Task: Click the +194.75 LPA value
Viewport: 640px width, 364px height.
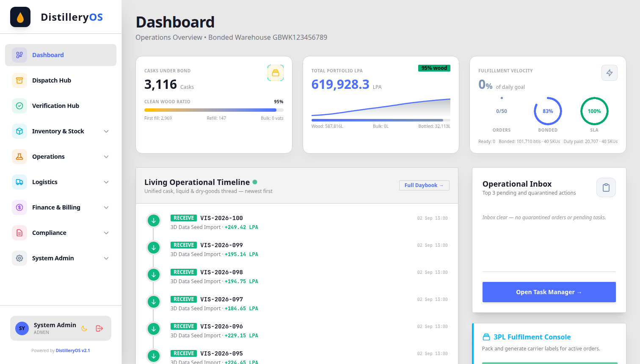Action: [241, 281]
